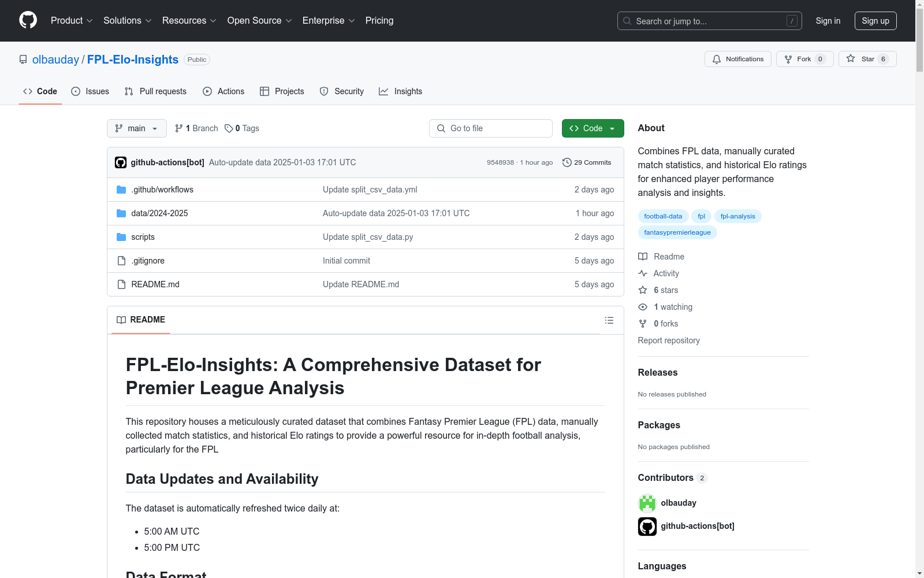Image resolution: width=924 pixels, height=578 pixels.
Task: Click the football-data topic tag
Action: pos(663,216)
